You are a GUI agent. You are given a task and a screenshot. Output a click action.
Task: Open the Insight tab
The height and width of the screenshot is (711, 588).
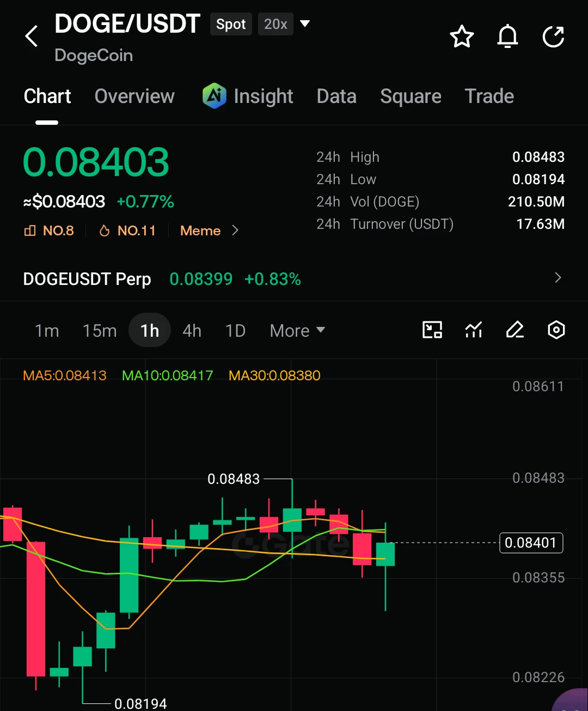(x=264, y=96)
